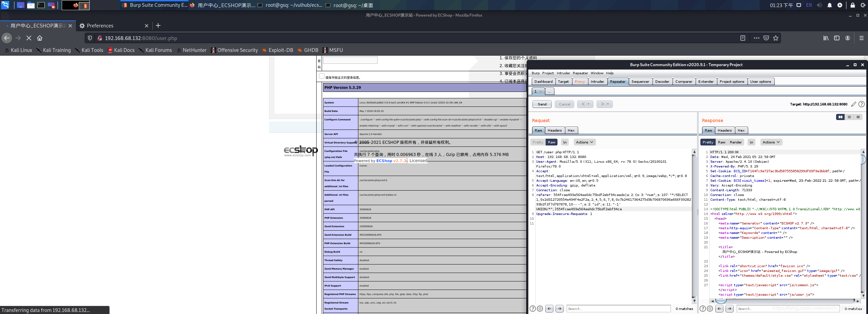Open response search settings gear icon
This screenshot has width=868, height=314.
tap(710, 309)
